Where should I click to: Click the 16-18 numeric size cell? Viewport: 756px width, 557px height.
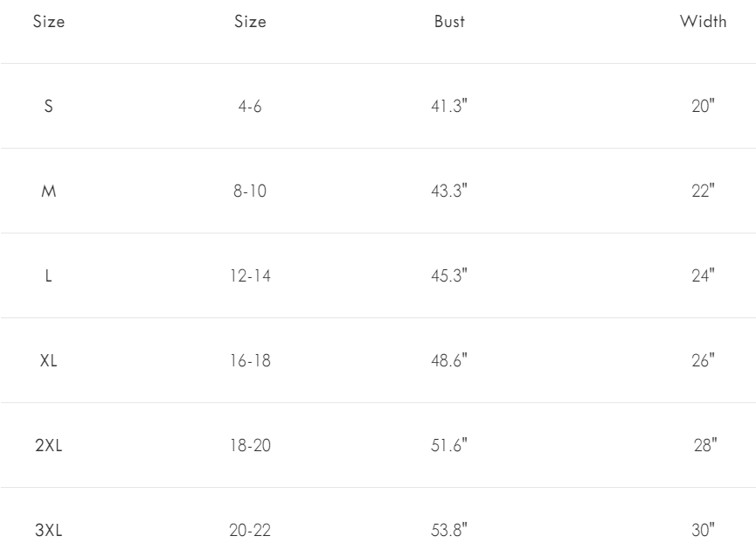pos(250,361)
